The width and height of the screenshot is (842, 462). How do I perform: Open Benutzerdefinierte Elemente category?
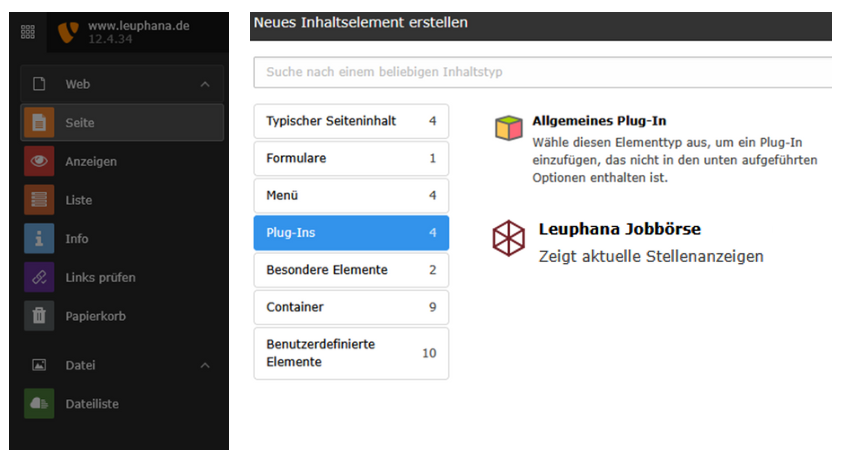(x=351, y=353)
